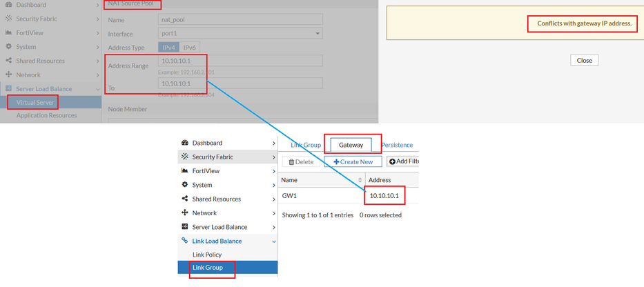This screenshot has height=287, width=644.
Task: Click the Network icon in the lower sidebar
Action: [x=185, y=212]
